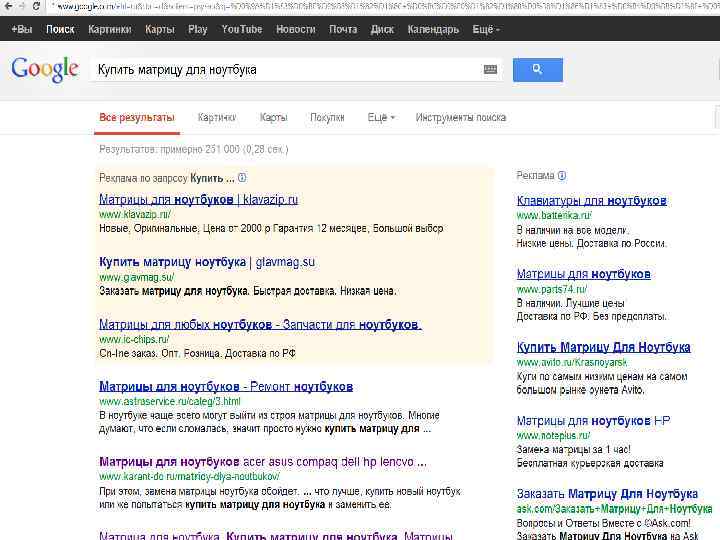Click the www.avito.ru/Krasnoyarsk URL
The width and height of the screenshot is (720, 540).
pyautogui.click(x=572, y=362)
